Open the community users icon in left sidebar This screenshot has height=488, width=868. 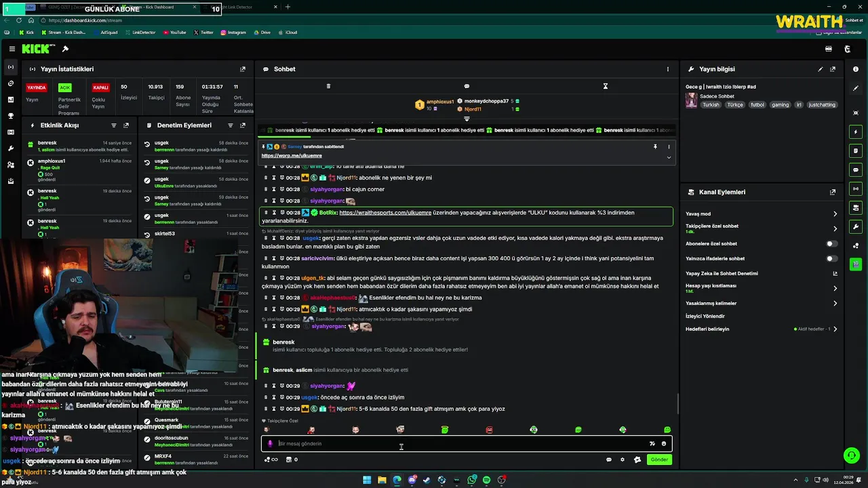(11, 165)
